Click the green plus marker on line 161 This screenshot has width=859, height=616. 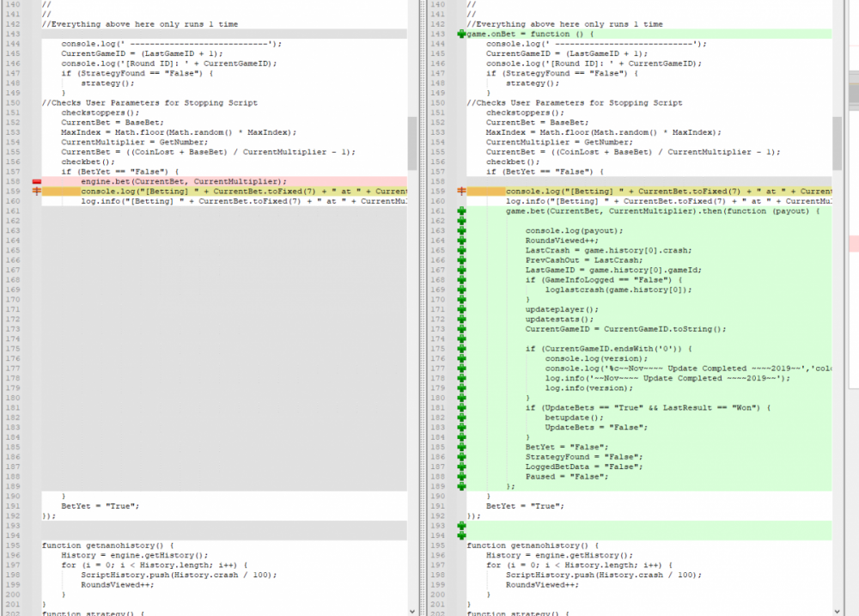462,210
